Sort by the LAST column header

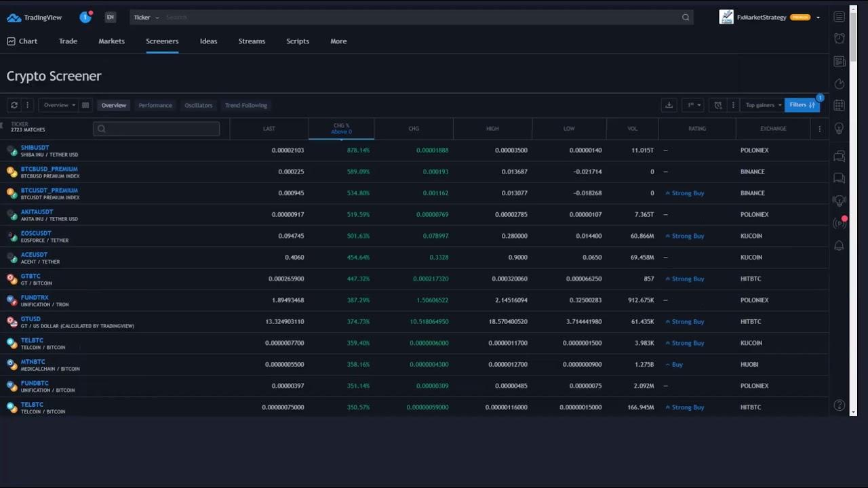[269, 129]
